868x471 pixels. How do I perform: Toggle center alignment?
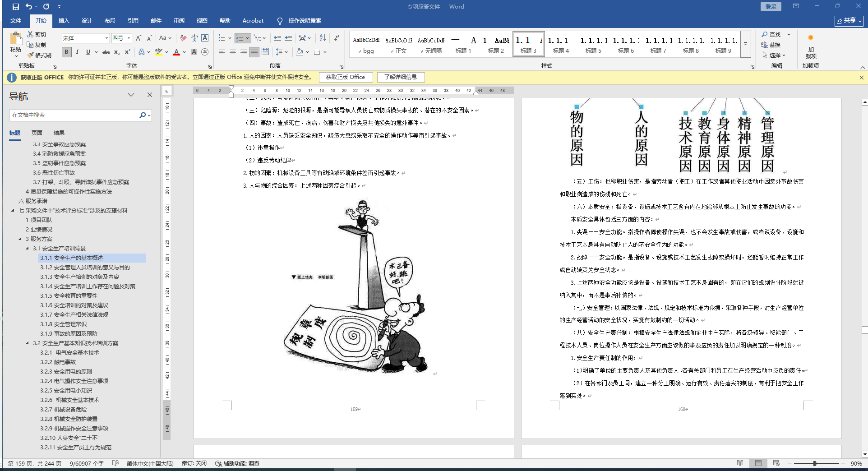pyautogui.click(x=233, y=52)
